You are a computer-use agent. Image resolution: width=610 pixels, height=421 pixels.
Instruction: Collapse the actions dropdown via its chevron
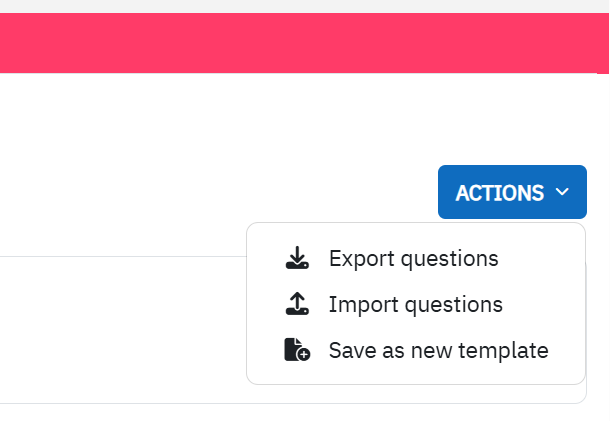coord(562,192)
